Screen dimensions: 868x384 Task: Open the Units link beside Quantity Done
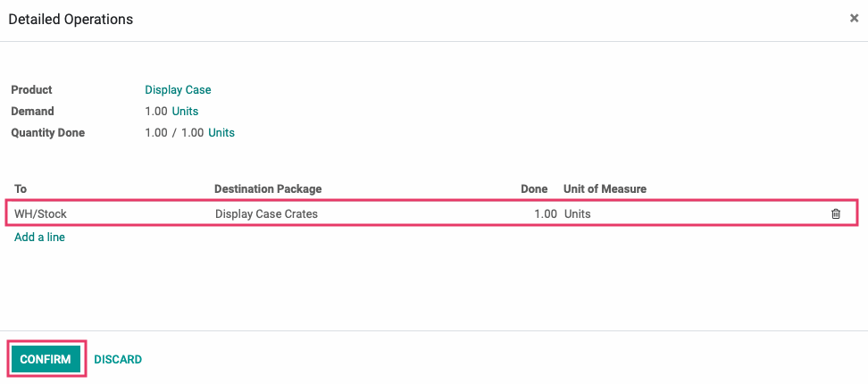[x=221, y=133]
